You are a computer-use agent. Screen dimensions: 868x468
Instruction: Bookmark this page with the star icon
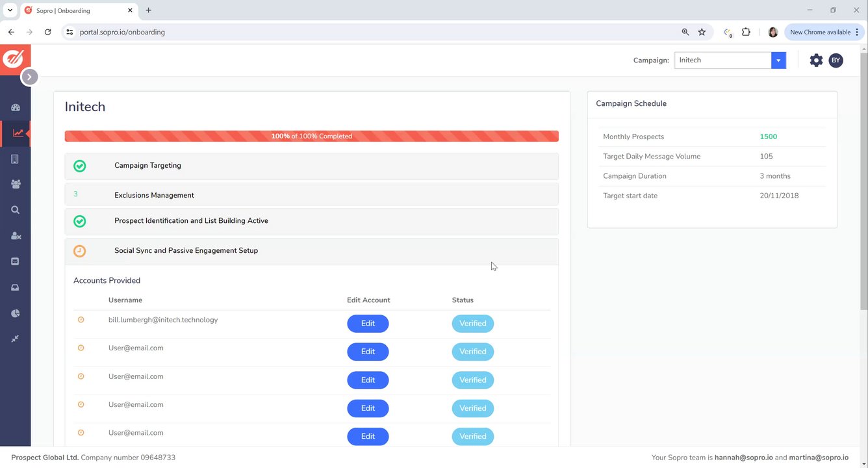(702, 32)
